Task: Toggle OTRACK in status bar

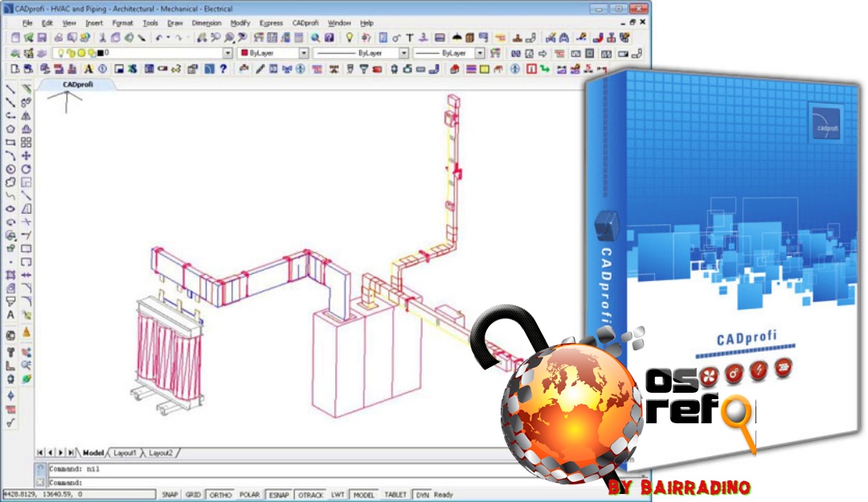Action: click(310, 495)
